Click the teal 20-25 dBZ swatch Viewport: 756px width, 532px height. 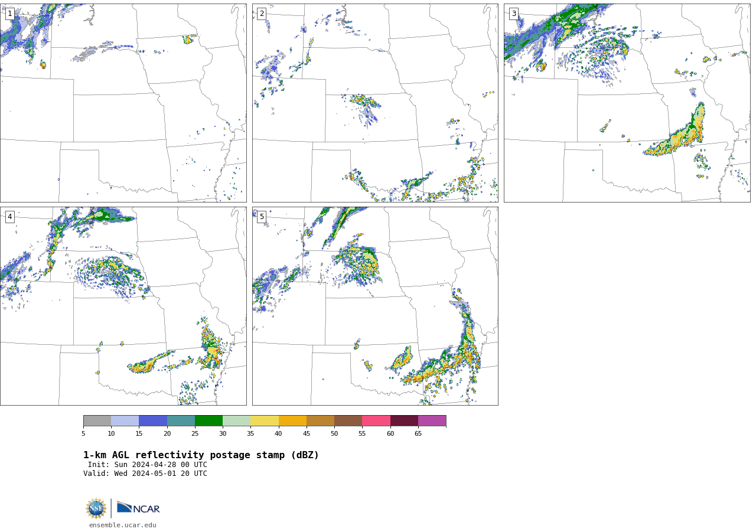coord(181,420)
